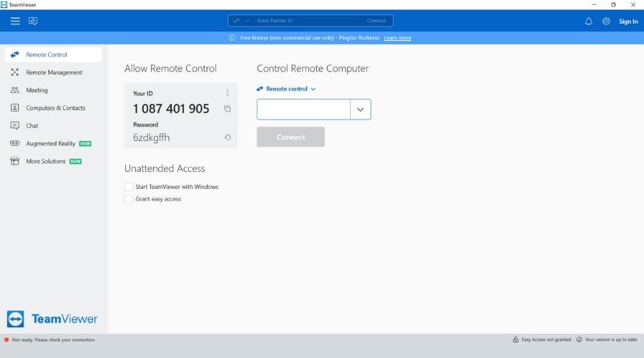Click Sign In
The image size is (644, 358).
point(628,21)
